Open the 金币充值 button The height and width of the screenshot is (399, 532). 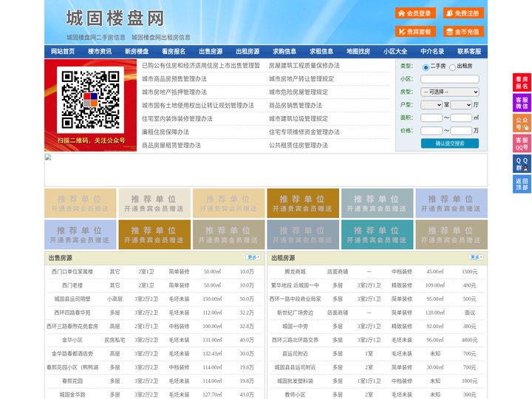point(463,32)
